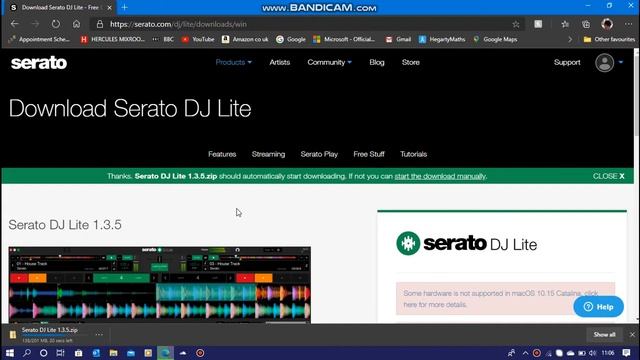
Task: Expand the Community dropdown menu
Action: pos(329,62)
